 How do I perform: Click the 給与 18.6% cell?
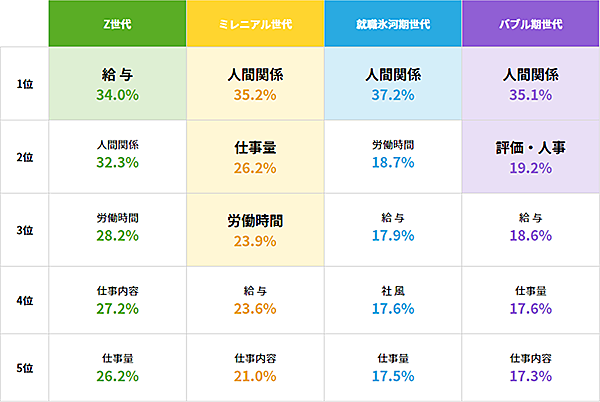pos(530,229)
